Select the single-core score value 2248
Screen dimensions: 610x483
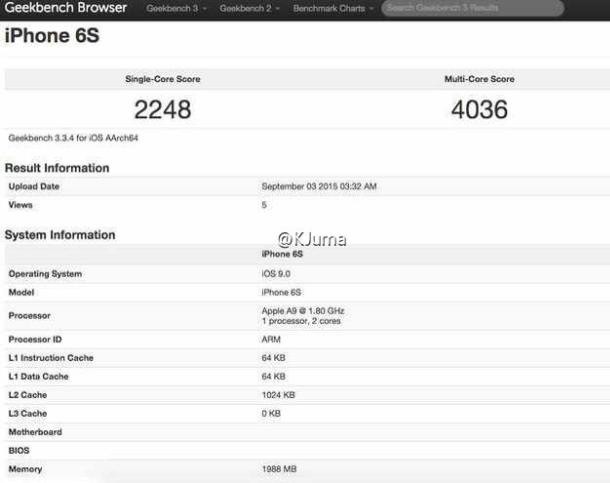click(163, 109)
